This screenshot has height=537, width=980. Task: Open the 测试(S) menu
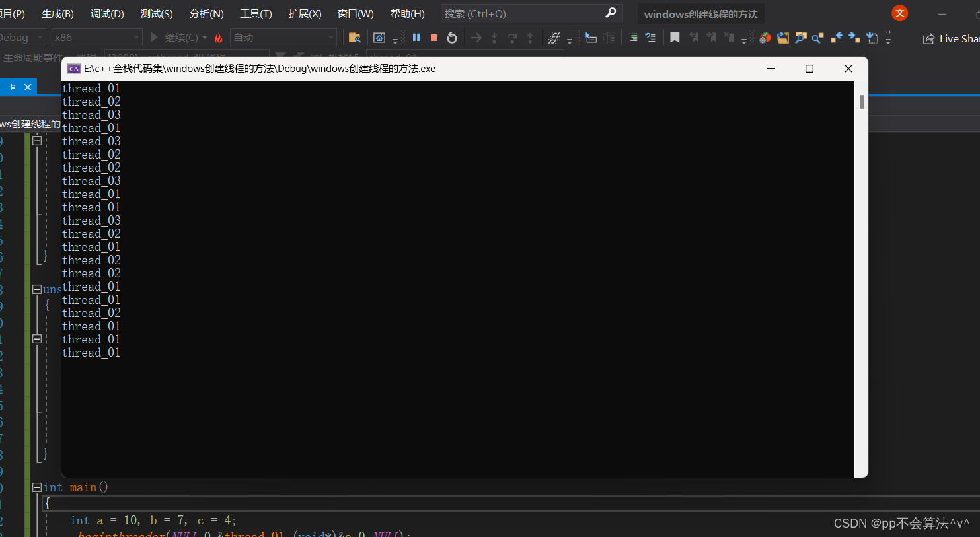click(x=157, y=13)
